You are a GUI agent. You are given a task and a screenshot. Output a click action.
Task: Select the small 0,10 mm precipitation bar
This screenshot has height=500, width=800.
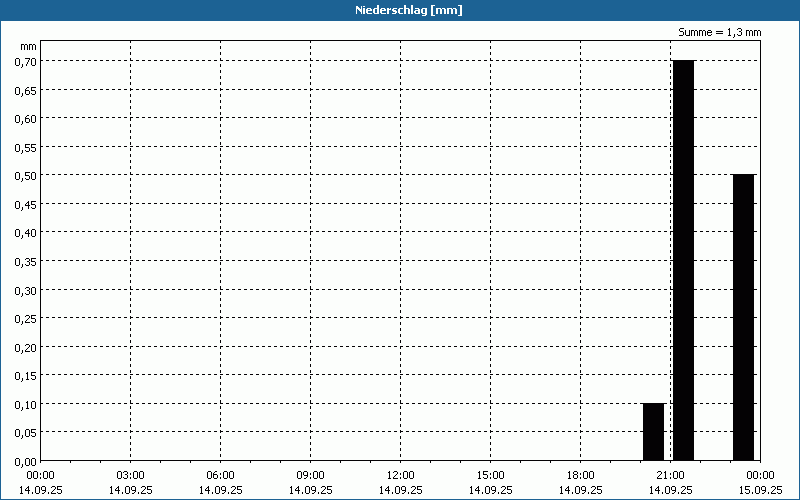click(x=653, y=431)
